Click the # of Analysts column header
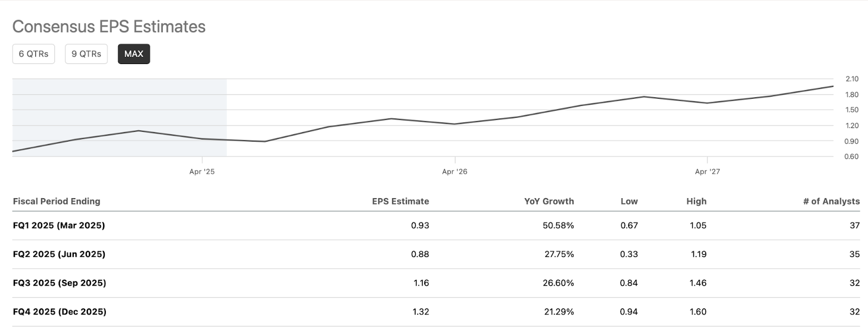868x328 pixels. 831,201
